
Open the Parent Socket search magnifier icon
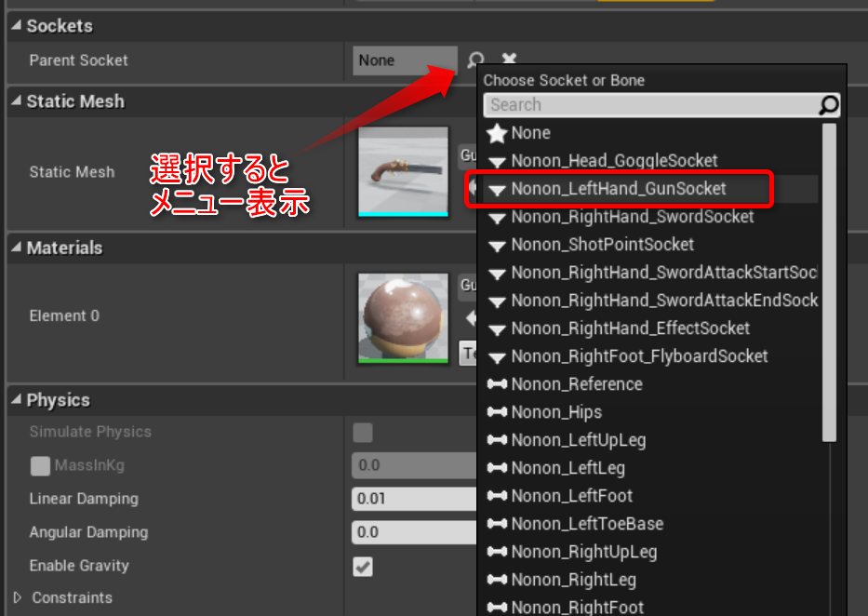click(475, 60)
